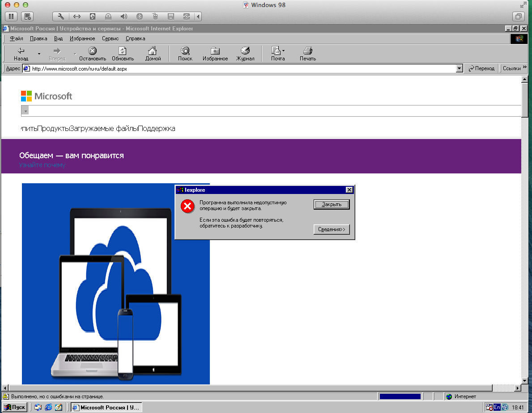Click Show Desktop quick launch icon
This screenshot has height=413, width=532.
[59, 407]
